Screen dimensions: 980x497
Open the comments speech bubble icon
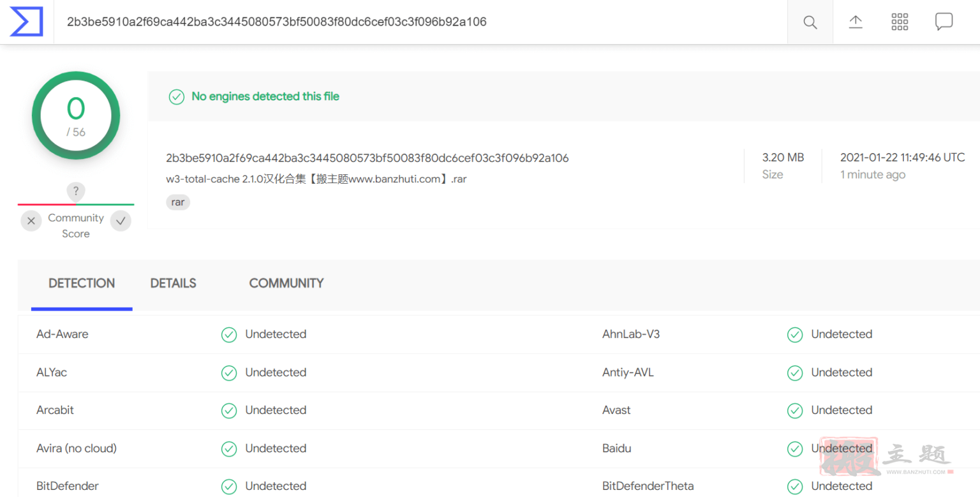[944, 22]
